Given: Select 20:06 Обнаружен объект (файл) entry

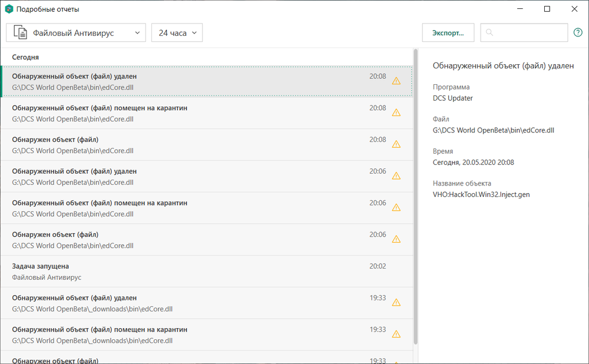Looking at the screenshot, I should click(x=200, y=239).
